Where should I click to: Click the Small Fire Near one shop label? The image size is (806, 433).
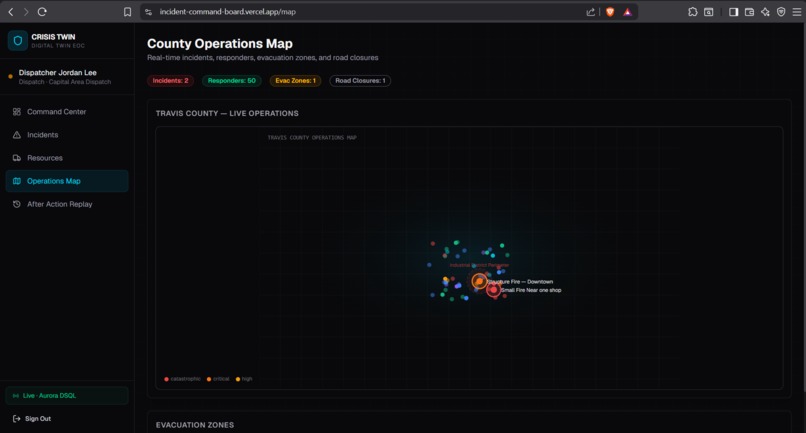coord(531,290)
